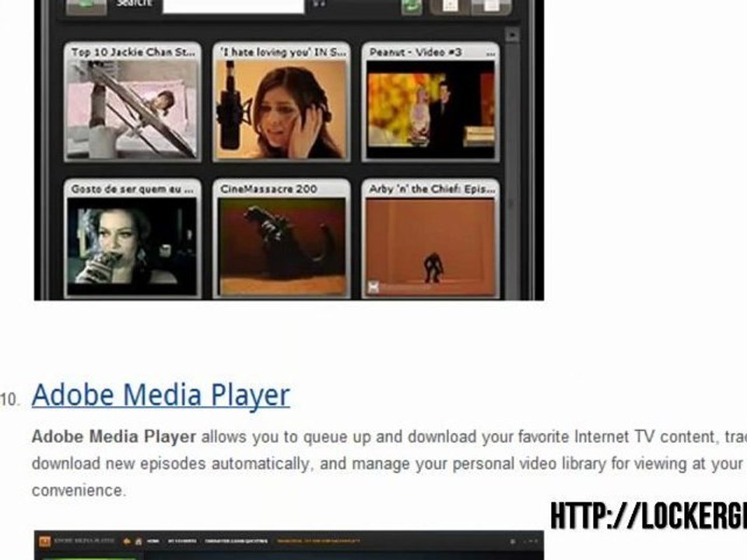Click the orange back arrow in Adobe Media Player
Viewport: 747px width, 560px height.
[x=127, y=541]
